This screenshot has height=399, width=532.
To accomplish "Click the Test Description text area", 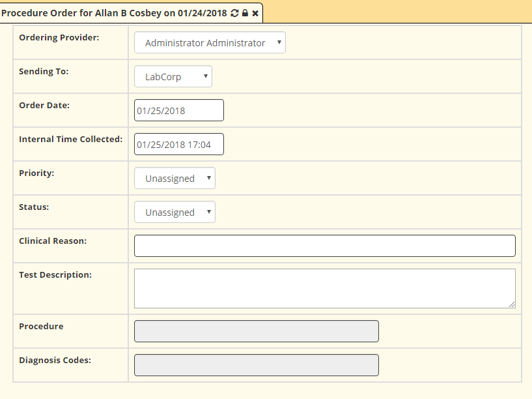I will [324, 288].
